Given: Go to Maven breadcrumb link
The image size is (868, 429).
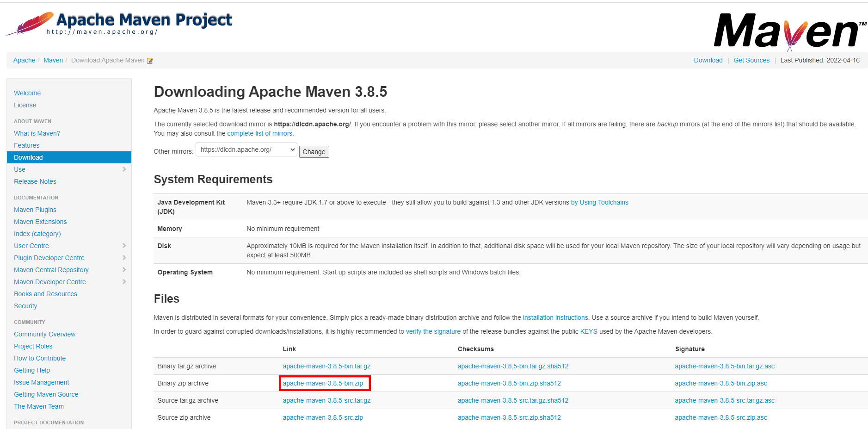Looking at the screenshot, I should 53,60.
